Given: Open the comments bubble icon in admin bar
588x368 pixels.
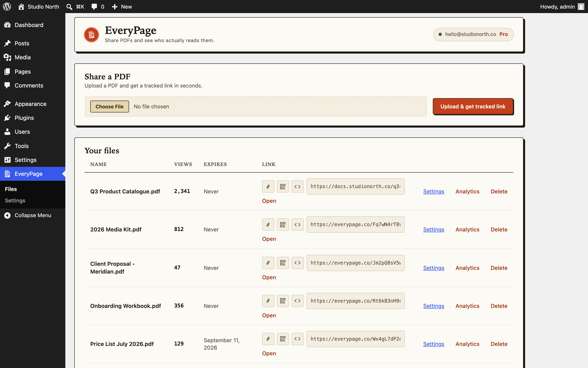Looking at the screenshot, I should coord(94,7).
